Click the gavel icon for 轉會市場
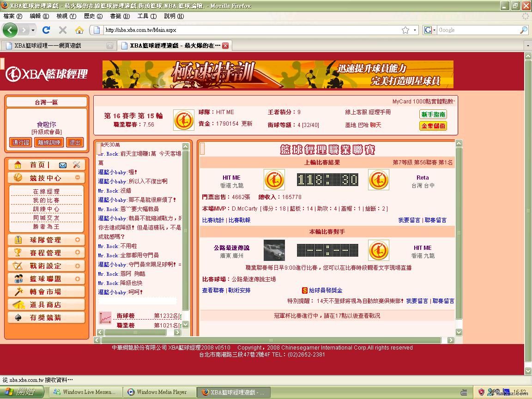532x399 pixels. coord(18,291)
